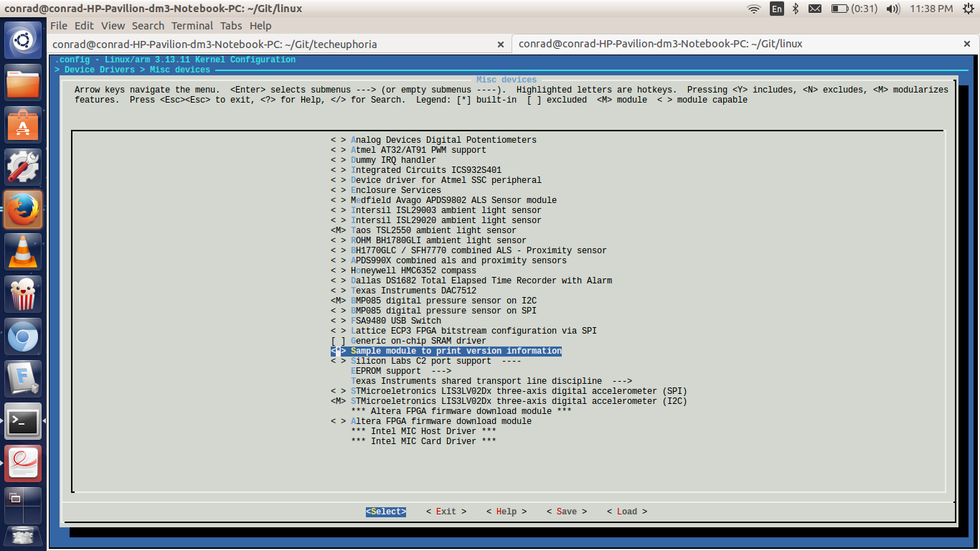980x551 pixels.
Task: Open the Terminal menu in the menu bar
Action: pyautogui.click(x=192, y=25)
